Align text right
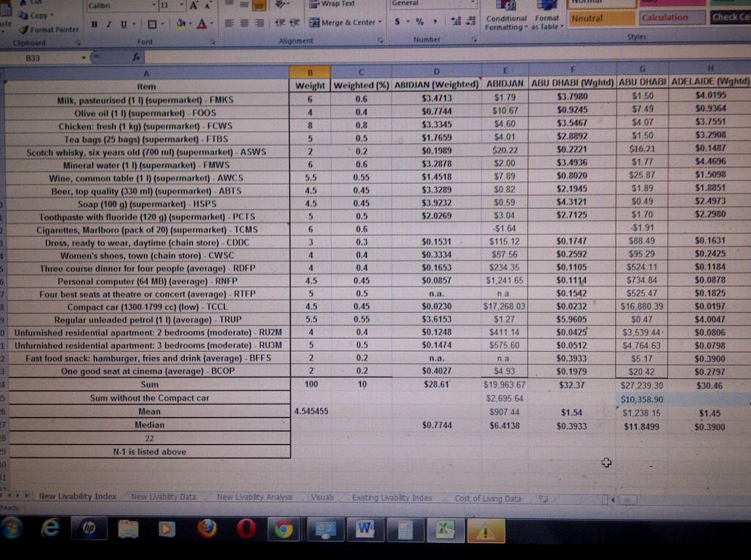This screenshot has width=751, height=560. pos(259,23)
